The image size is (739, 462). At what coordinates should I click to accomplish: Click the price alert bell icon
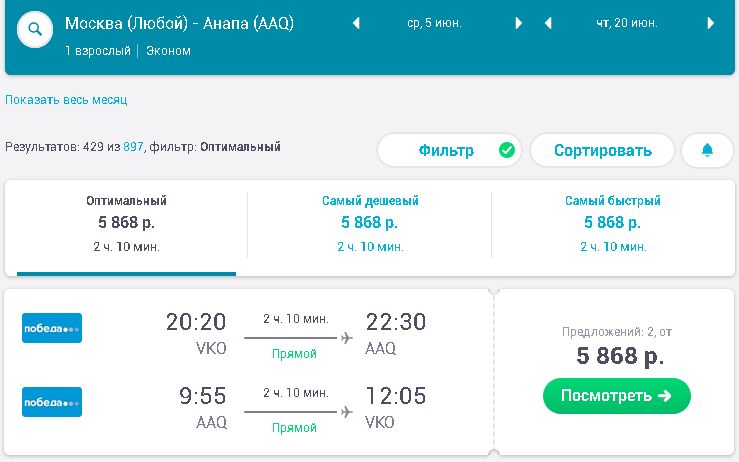click(x=707, y=150)
